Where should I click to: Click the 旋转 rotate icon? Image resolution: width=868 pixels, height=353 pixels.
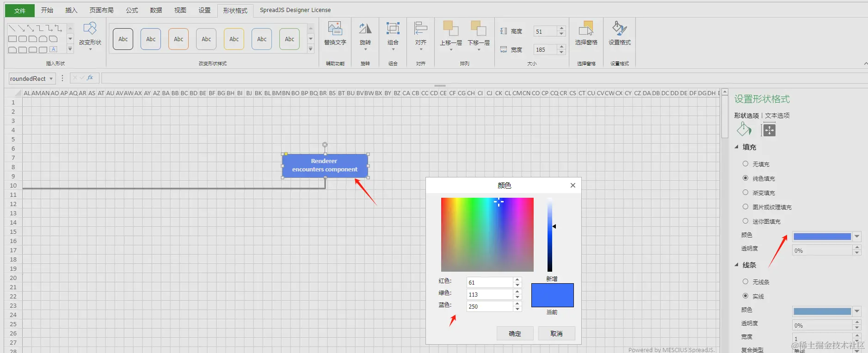365,29
